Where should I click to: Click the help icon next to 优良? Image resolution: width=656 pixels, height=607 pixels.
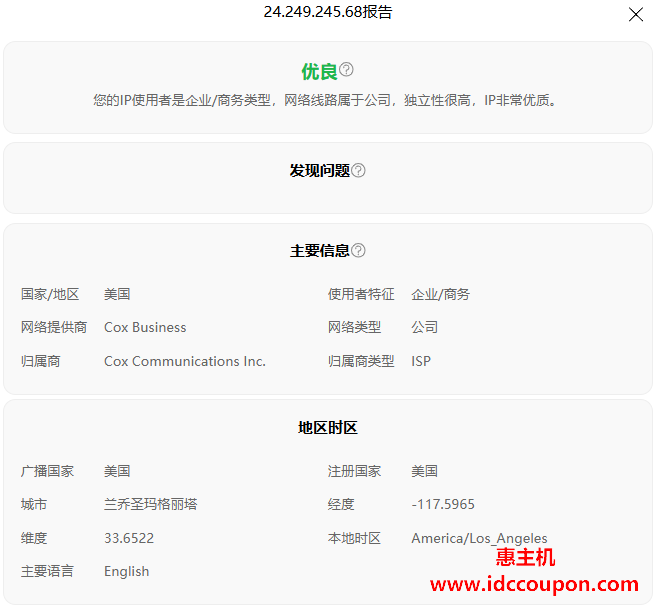coord(346,70)
